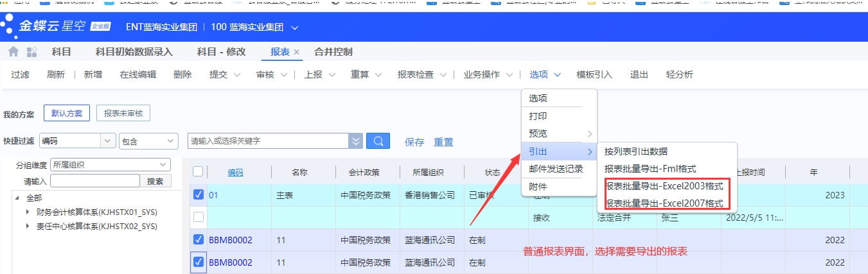Select 附件 menu entry
868x274 pixels.
pos(559,187)
